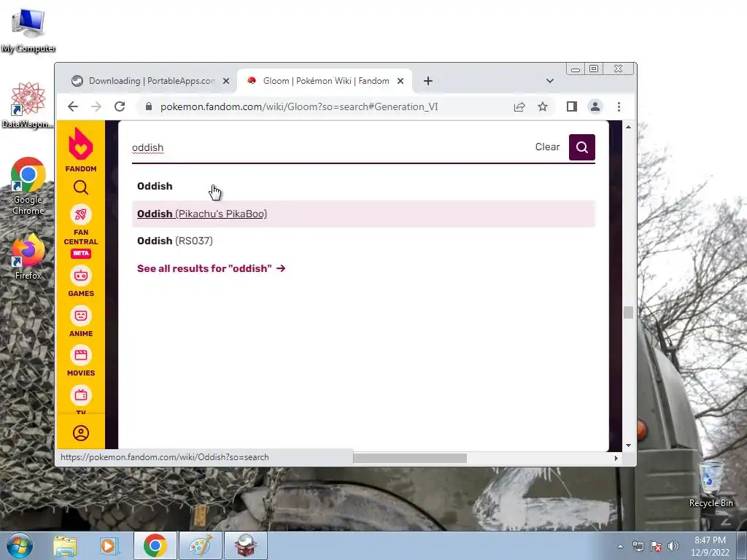Open Oddish (Pikachu's PikaBoo) result
747x560 pixels.
[363, 214]
